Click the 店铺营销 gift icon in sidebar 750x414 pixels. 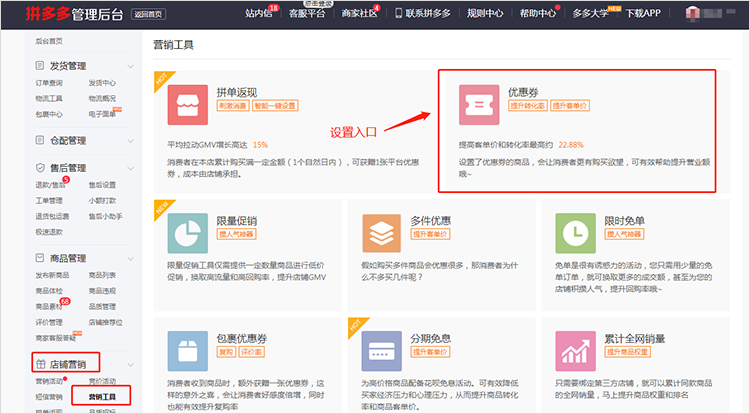click(x=41, y=364)
